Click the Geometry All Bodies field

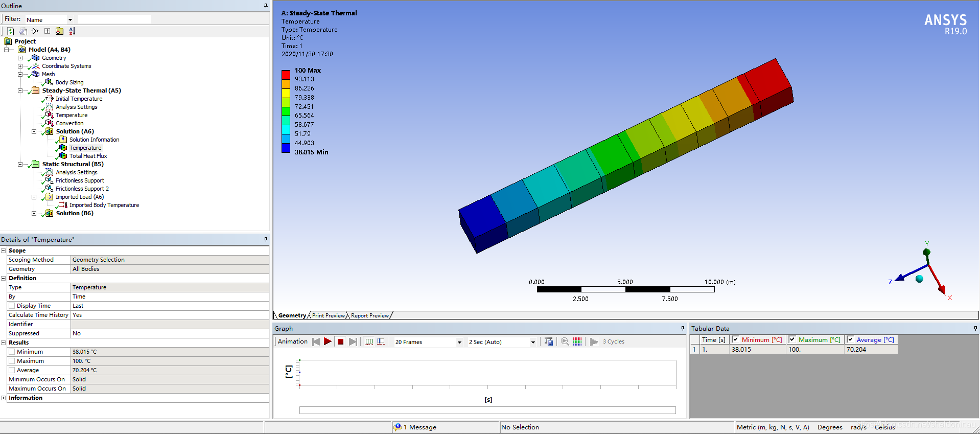[170, 269]
